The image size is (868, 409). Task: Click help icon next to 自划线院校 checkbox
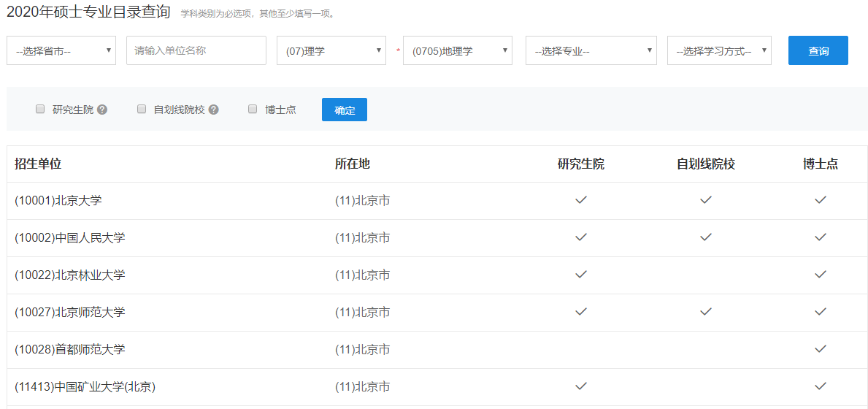tap(214, 110)
